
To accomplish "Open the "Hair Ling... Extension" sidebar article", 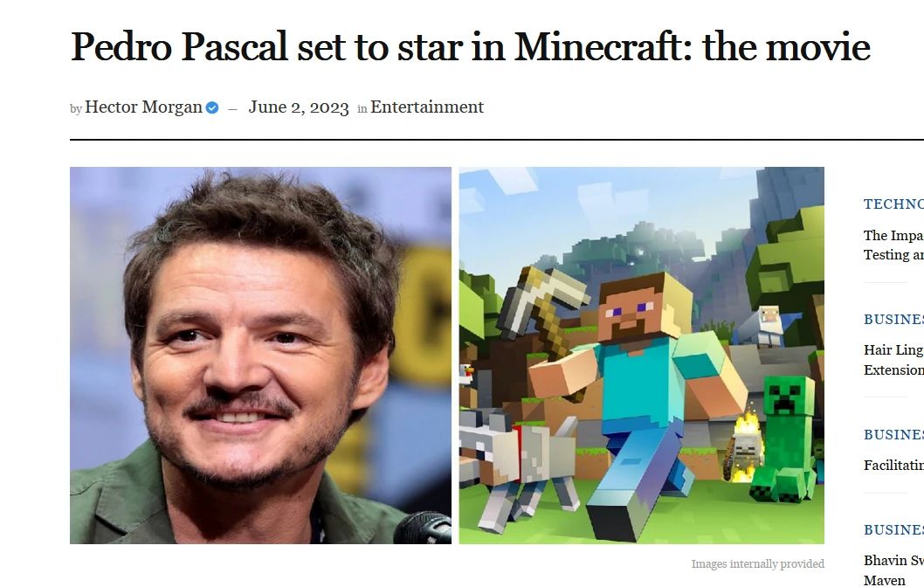I will [893, 360].
